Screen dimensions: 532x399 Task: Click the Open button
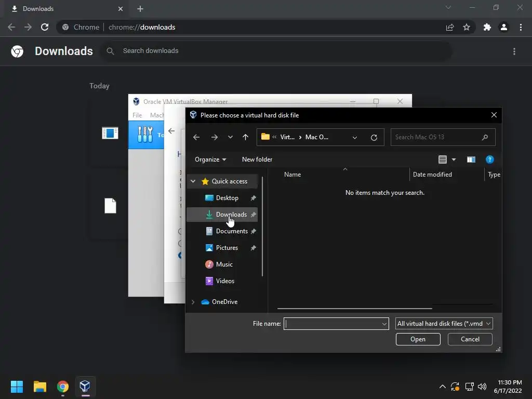[418, 339]
